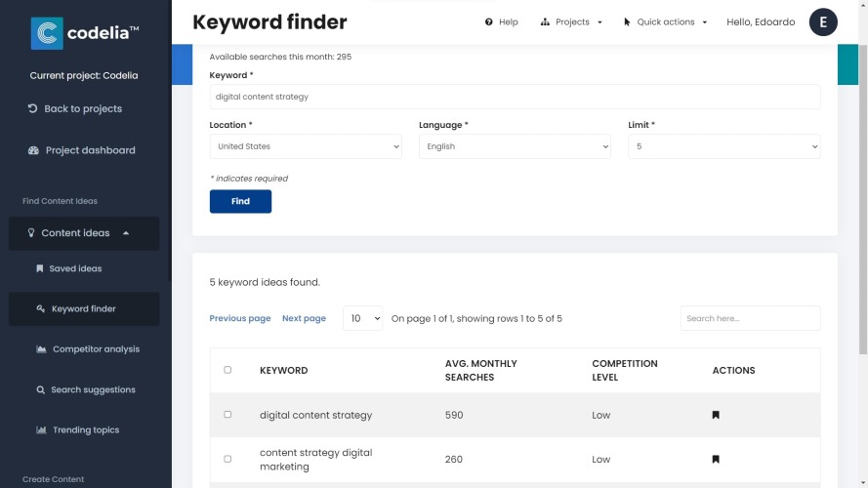Check content strategy digital marketing row checkbox
Viewport: 868px width, 488px height.
coord(227,459)
